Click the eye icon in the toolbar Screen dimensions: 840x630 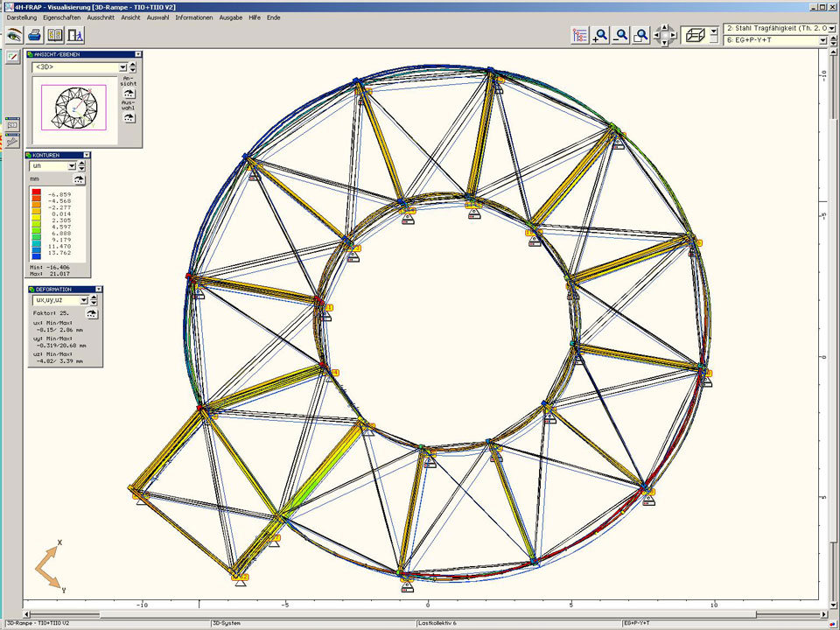pyautogui.click(x=14, y=35)
